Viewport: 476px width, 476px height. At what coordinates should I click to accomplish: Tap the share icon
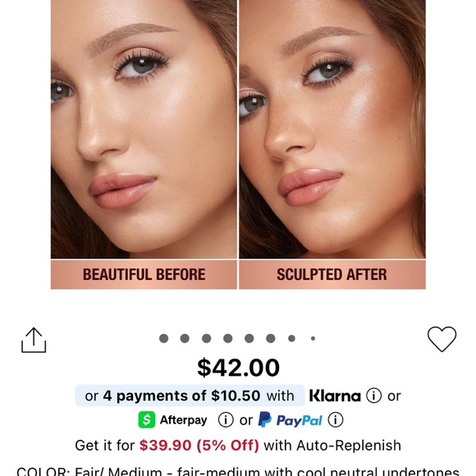click(34, 340)
